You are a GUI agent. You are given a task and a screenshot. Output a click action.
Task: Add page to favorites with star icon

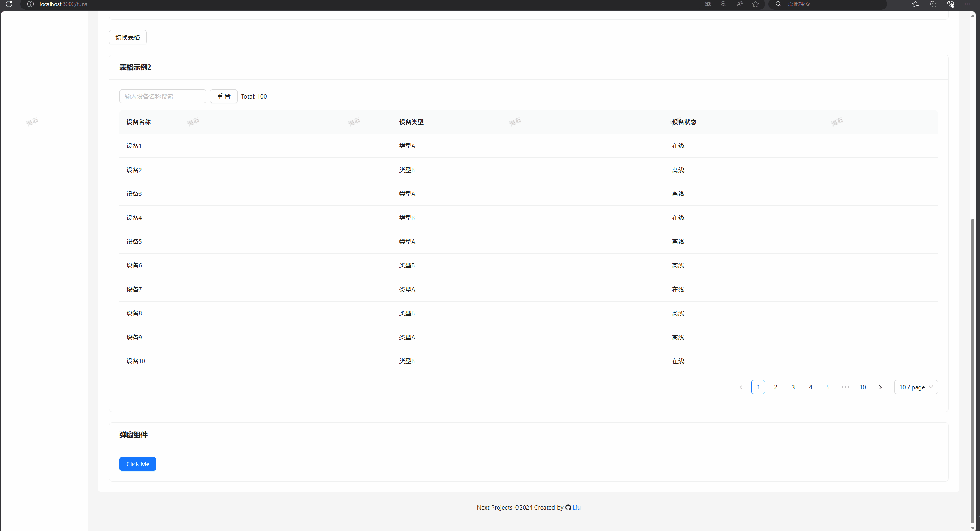click(x=755, y=4)
